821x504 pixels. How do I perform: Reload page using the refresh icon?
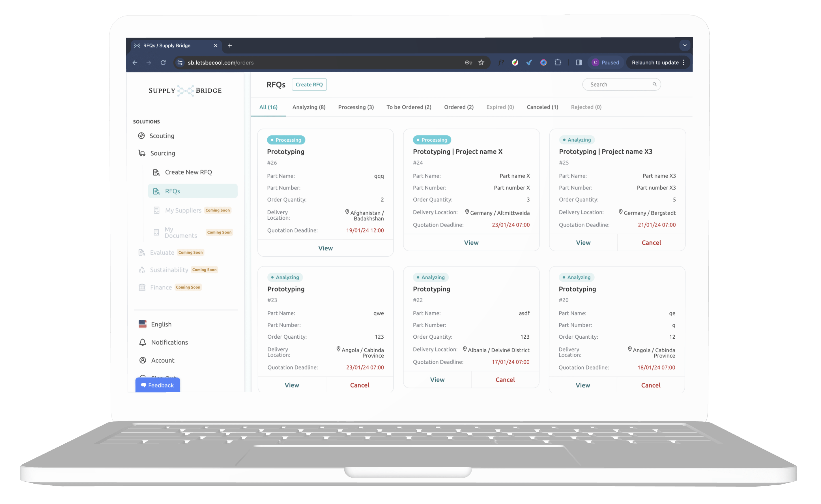coord(163,63)
